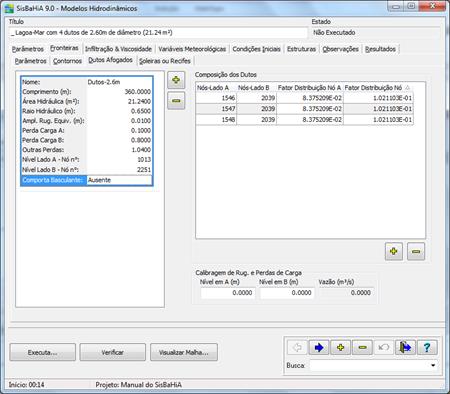Delete model record with minus in navigation bar

click(x=362, y=348)
